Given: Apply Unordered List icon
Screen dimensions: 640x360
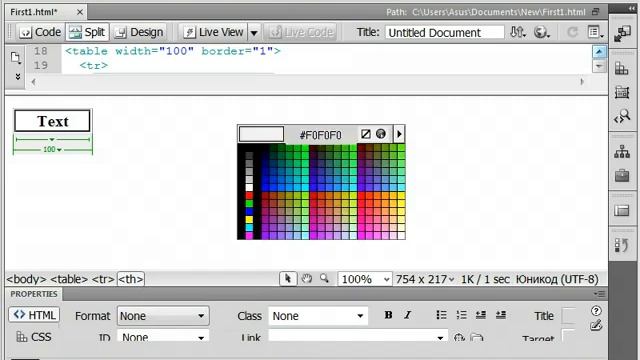Looking at the screenshot, I should [x=441, y=315].
